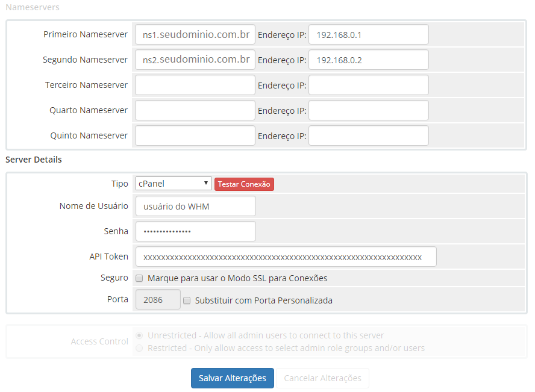Click the Quinto Nameserver hostname field
The width and height of the screenshot is (535, 392).
tap(195, 135)
